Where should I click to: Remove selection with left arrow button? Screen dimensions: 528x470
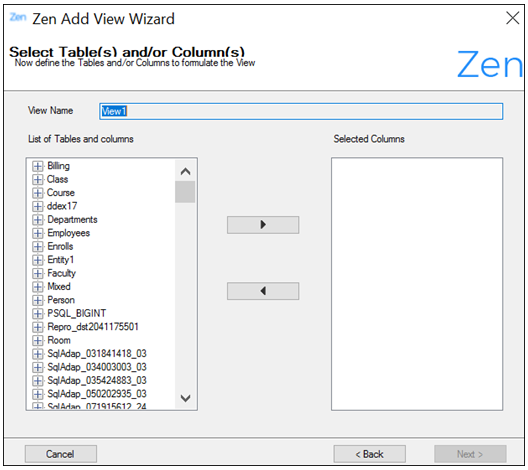point(263,291)
